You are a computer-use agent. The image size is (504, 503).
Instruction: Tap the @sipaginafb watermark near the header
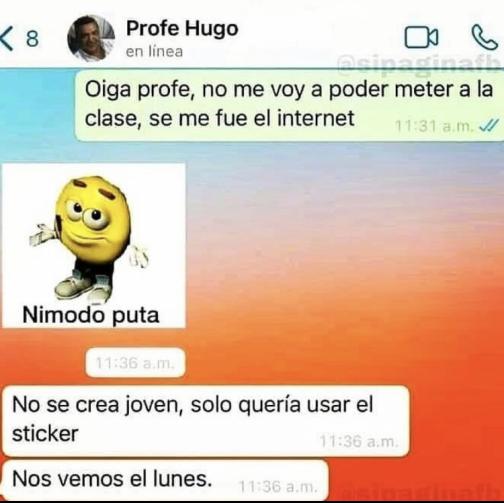point(420,62)
